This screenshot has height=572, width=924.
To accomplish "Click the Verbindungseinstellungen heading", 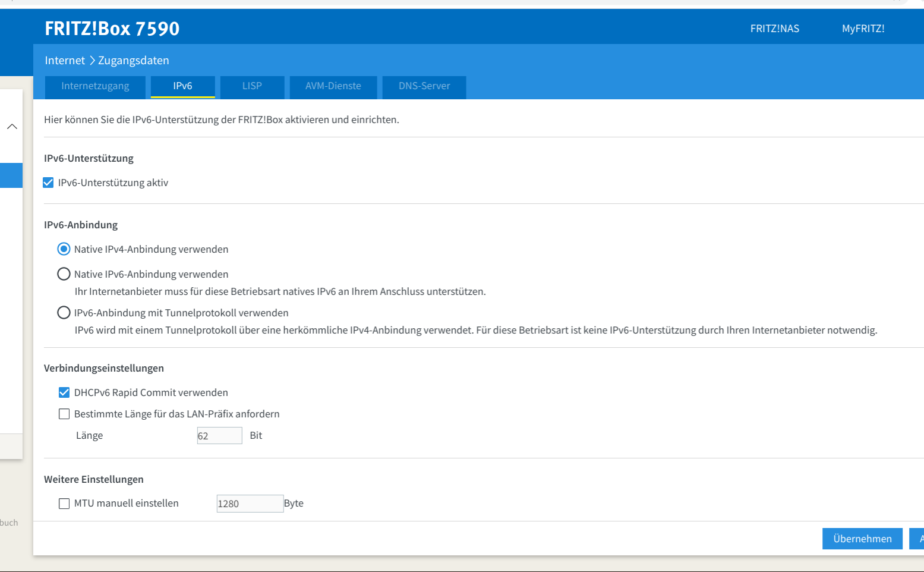I will coord(104,368).
